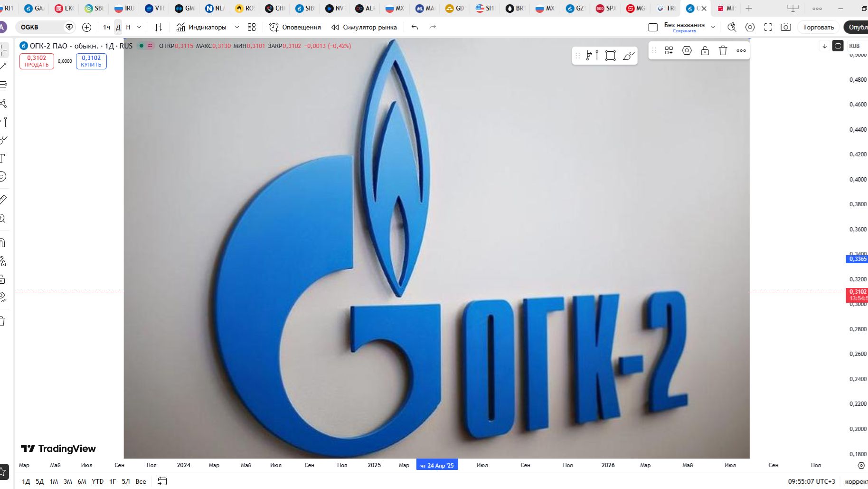Click the blue 0,3365 price label
The height and width of the screenshot is (489, 868).
click(x=858, y=259)
